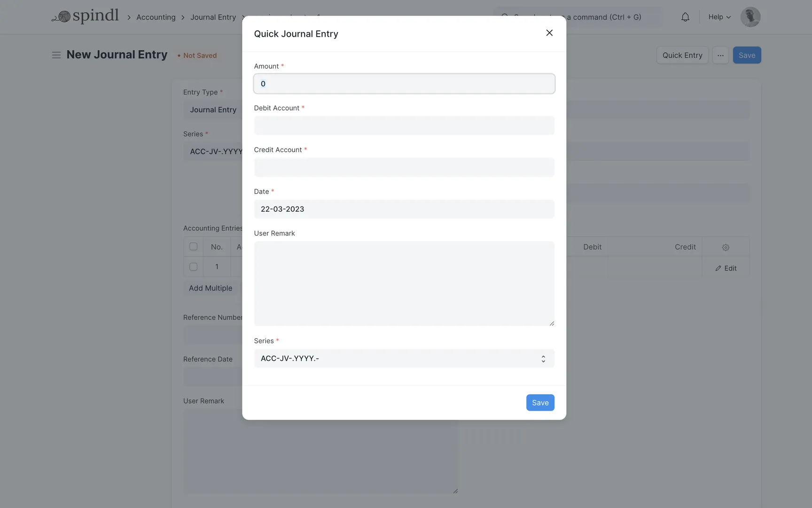The image size is (812, 508).
Task: Edit row 1 via pencil Edit
Action: 726,268
